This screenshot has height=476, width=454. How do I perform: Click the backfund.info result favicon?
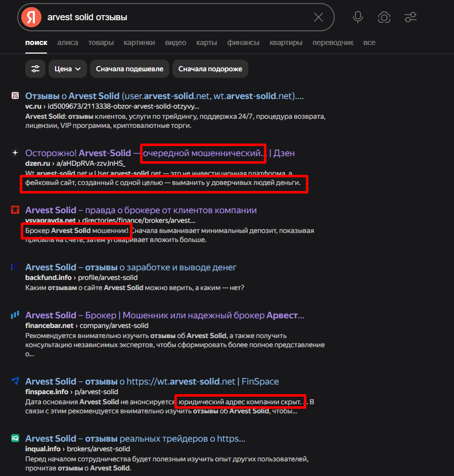[15, 267]
